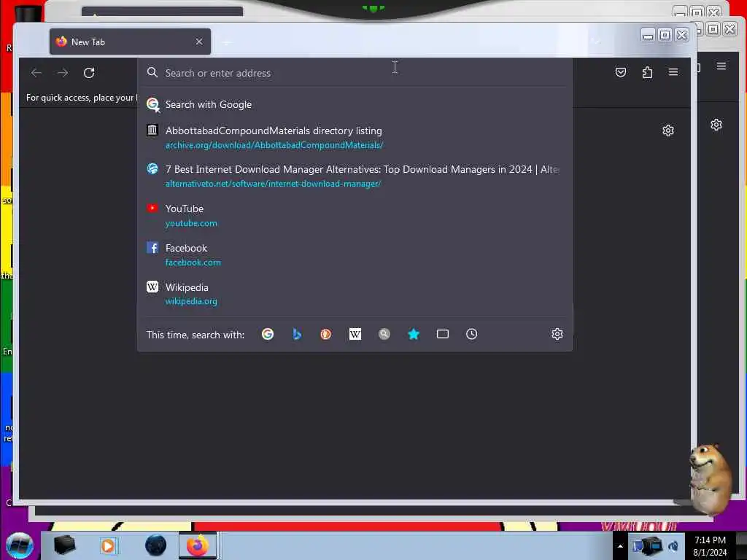The width and height of the screenshot is (747, 560).
Task: Click the Firefox magnifier search icon
Action: 152,72
